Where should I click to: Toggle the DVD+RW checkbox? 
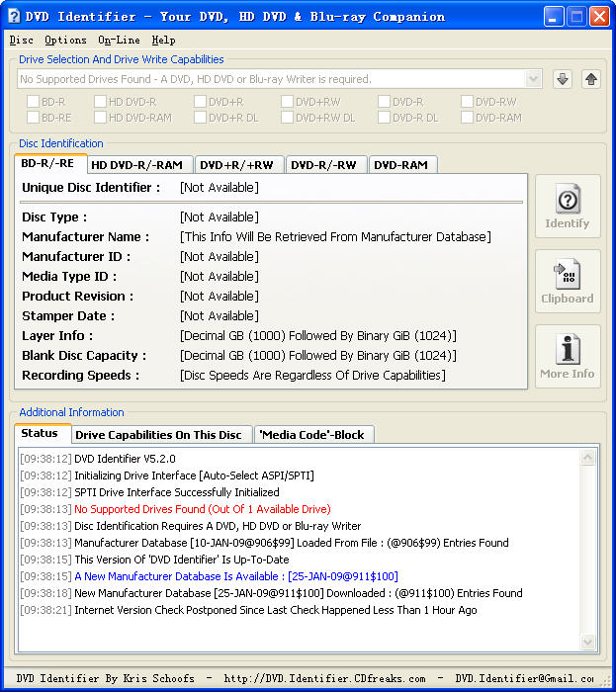(288, 102)
